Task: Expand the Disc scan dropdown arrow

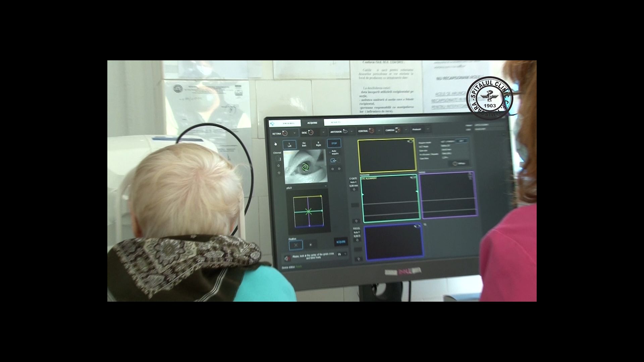Action: pyautogui.click(x=324, y=132)
